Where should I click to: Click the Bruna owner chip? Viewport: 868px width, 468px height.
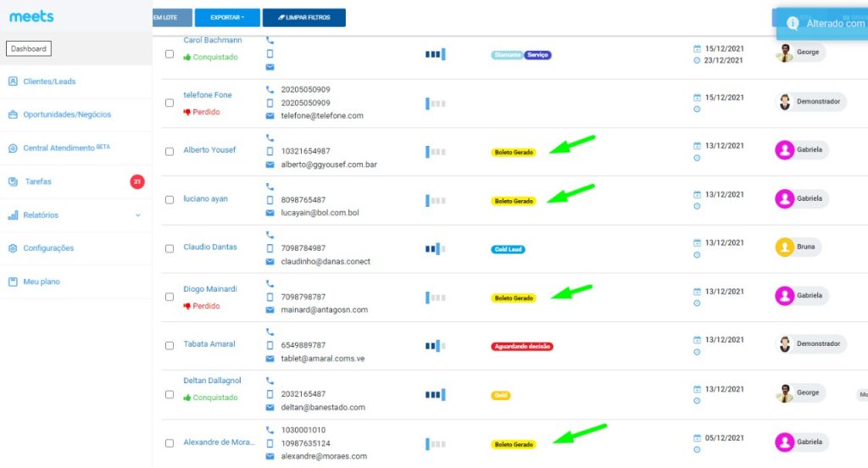click(x=798, y=247)
